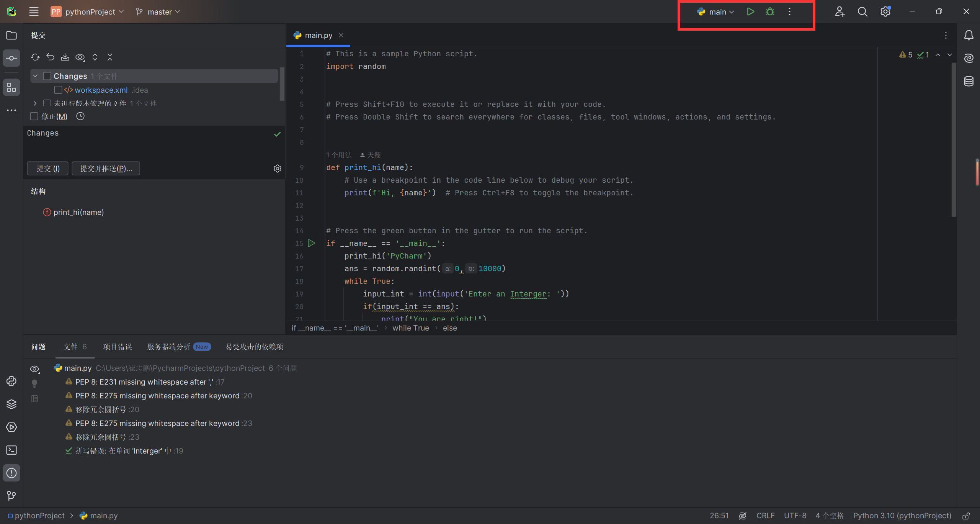Open the Database tool window icon
The height and width of the screenshot is (524, 980).
point(969,81)
